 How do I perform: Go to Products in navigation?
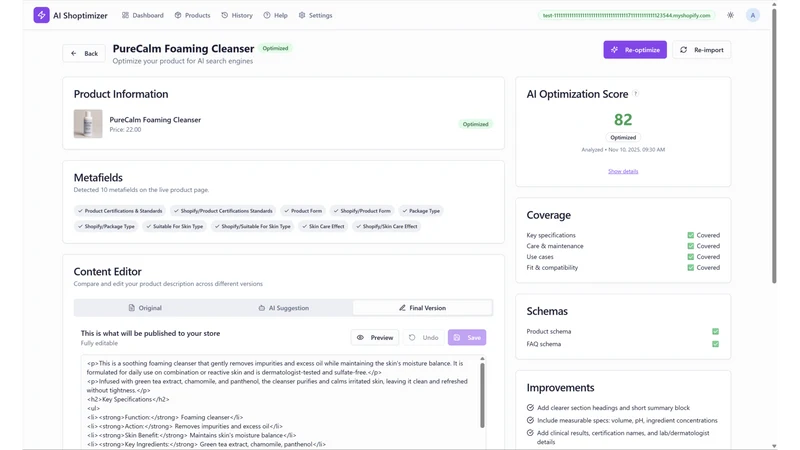click(x=192, y=15)
